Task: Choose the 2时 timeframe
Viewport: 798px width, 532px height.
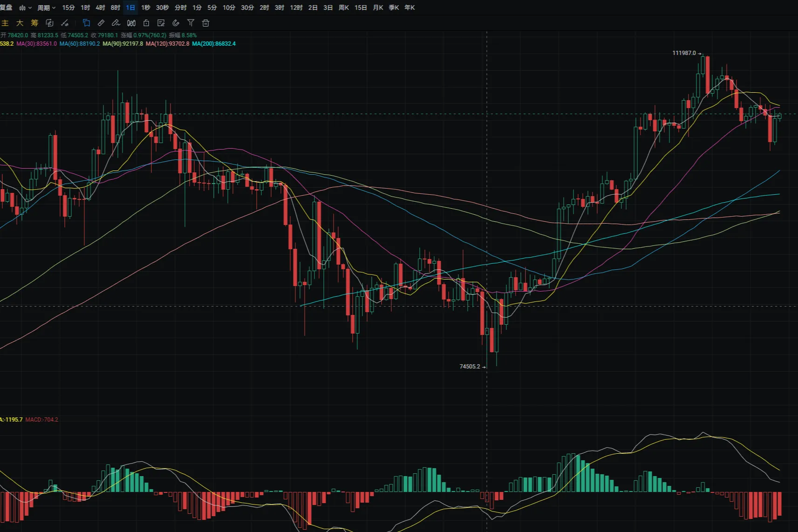Action: point(264,7)
